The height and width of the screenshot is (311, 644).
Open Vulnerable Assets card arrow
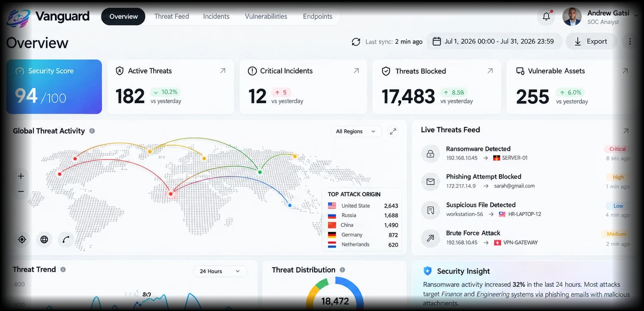coord(625,71)
